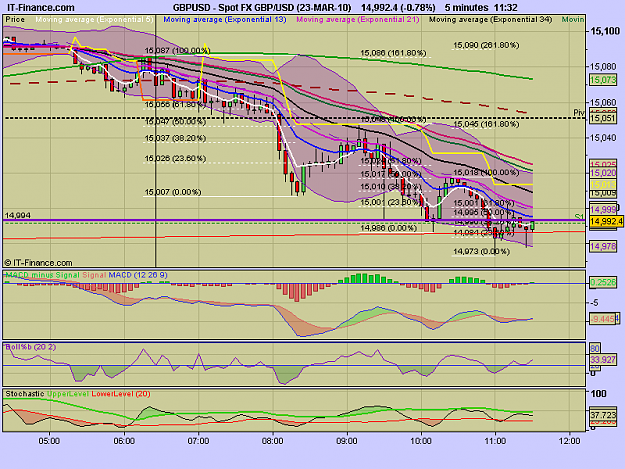Viewport: 625px width, 469px height.
Task: Click the -9.445 MACD value box
Action: [x=602, y=319]
